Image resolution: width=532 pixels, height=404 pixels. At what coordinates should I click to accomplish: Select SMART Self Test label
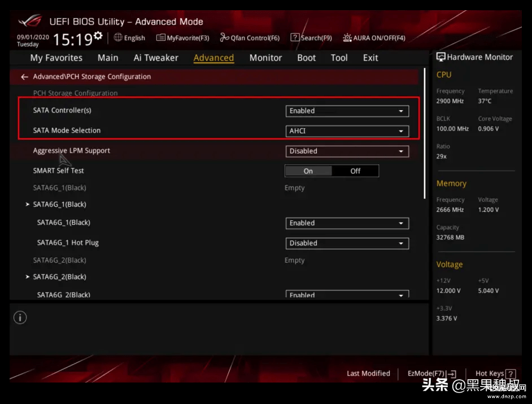coord(58,171)
